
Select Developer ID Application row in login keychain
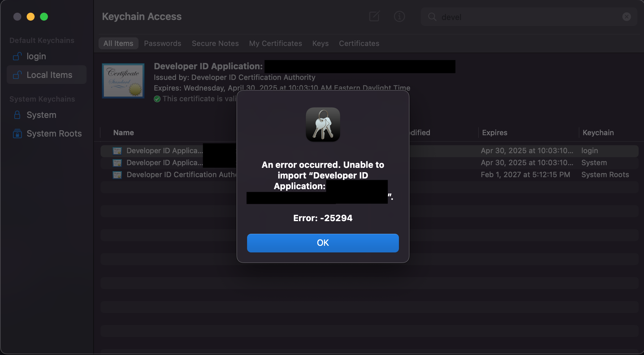[369, 151]
